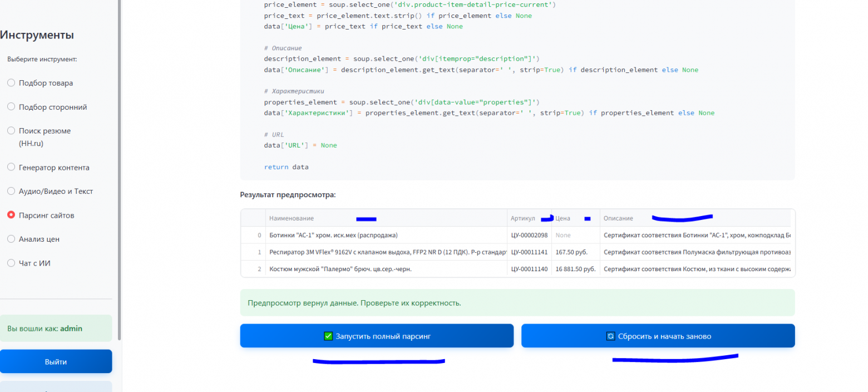Image resolution: width=868 pixels, height=392 pixels.
Task: Select the Парсинг сайтов radio button
Action: coord(11,215)
